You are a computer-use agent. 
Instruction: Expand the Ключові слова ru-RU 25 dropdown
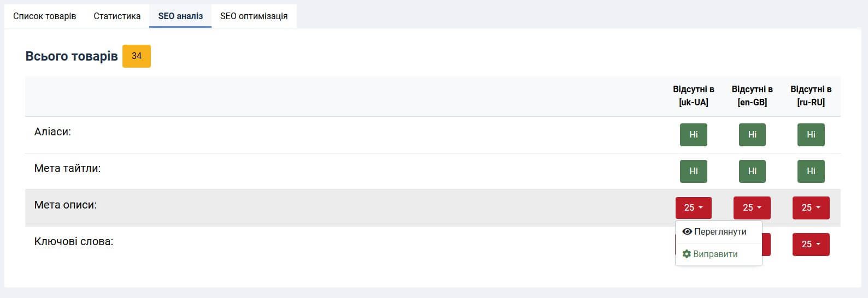click(x=811, y=245)
